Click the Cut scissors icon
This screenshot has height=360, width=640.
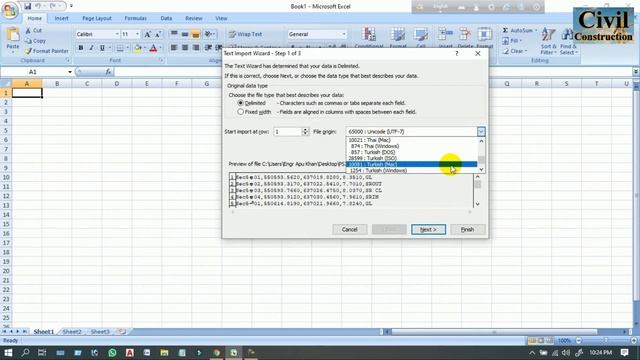pos(28,31)
